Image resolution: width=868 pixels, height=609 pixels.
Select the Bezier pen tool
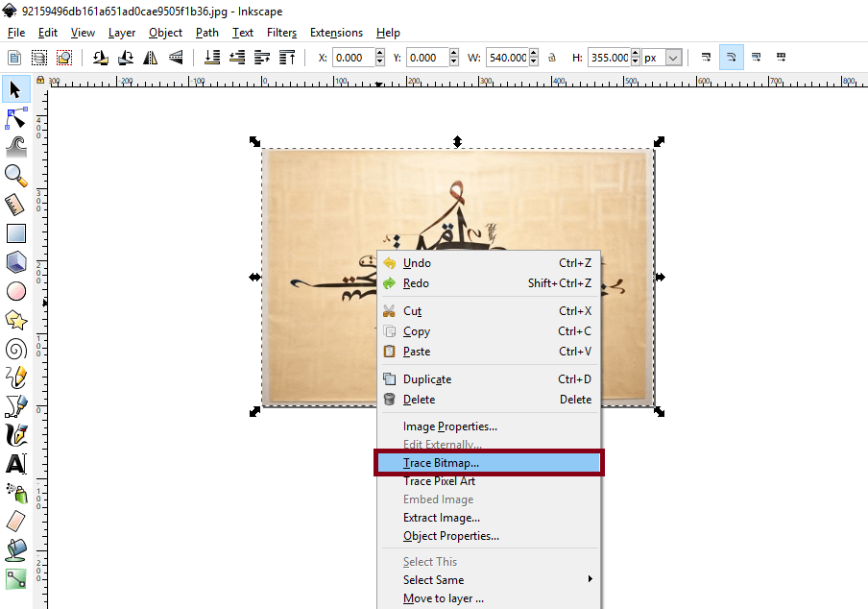pyautogui.click(x=16, y=406)
